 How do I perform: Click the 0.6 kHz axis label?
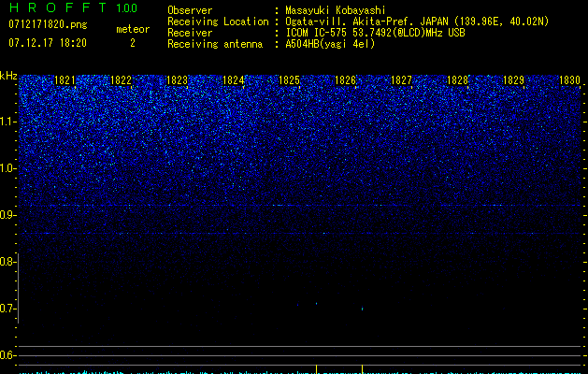click(7, 355)
